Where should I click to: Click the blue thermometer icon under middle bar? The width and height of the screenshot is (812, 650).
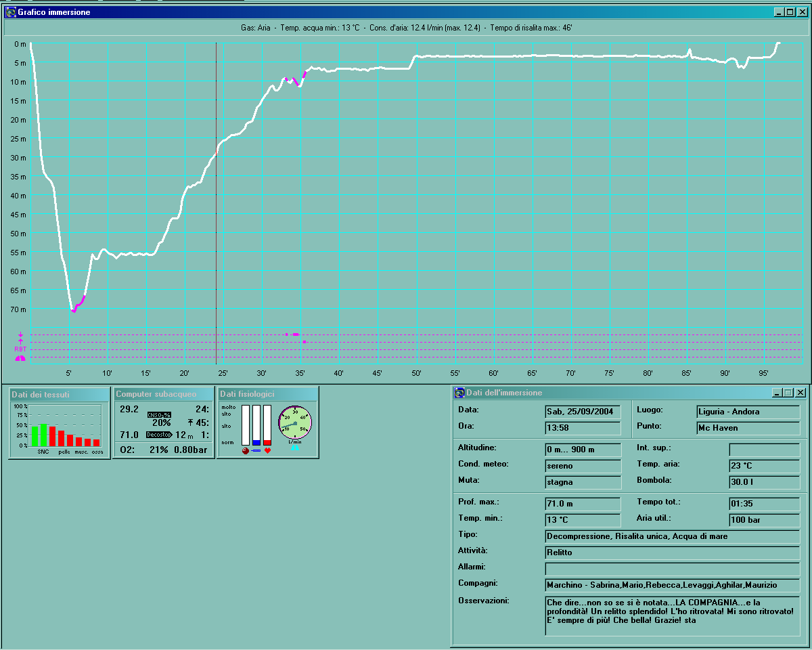[256, 450]
